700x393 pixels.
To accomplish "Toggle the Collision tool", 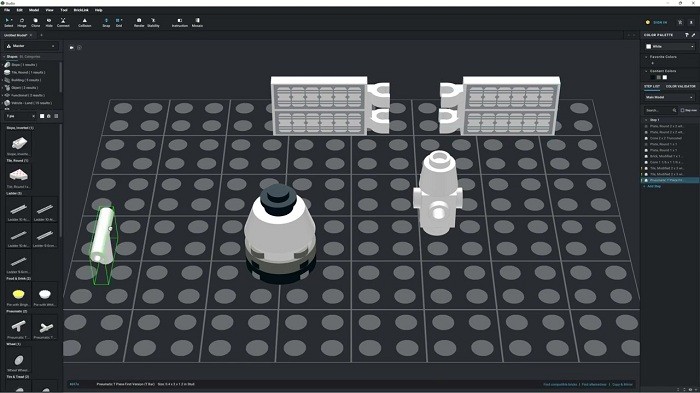I will click(84, 22).
